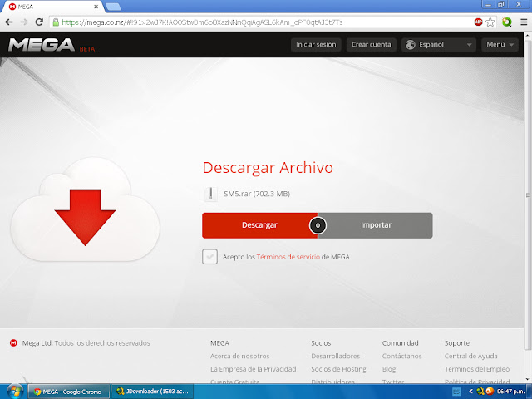The image size is (532, 399).
Task: Open the Chrome hamburger menu
Action: tap(524, 22)
